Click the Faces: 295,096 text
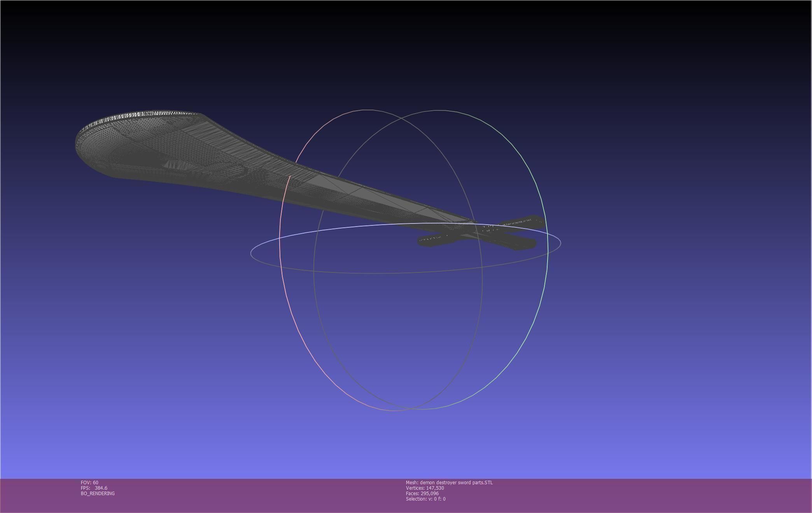The height and width of the screenshot is (513, 812). [x=422, y=493]
